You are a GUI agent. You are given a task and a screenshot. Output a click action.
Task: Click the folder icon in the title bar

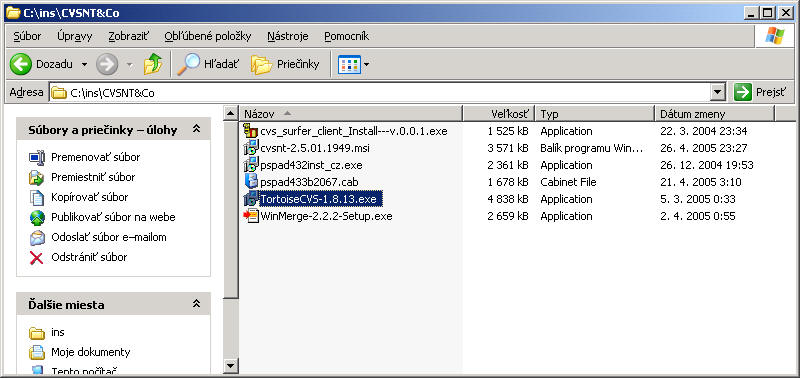pos(13,13)
